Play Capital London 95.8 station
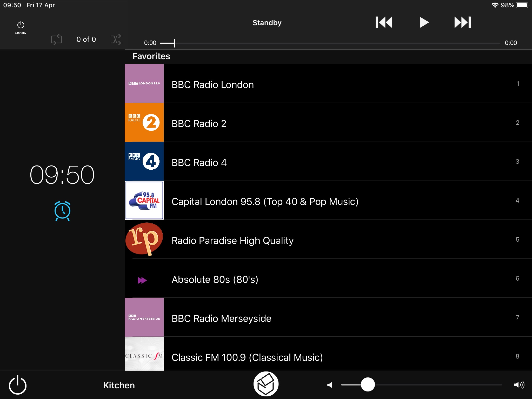532x399 pixels. tap(265, 202)
